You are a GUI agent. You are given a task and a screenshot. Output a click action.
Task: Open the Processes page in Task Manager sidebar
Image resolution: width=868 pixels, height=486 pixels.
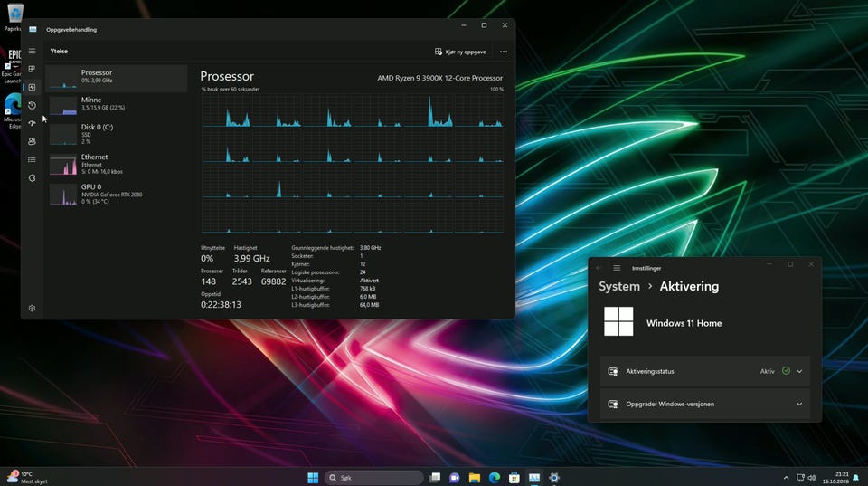33,69
